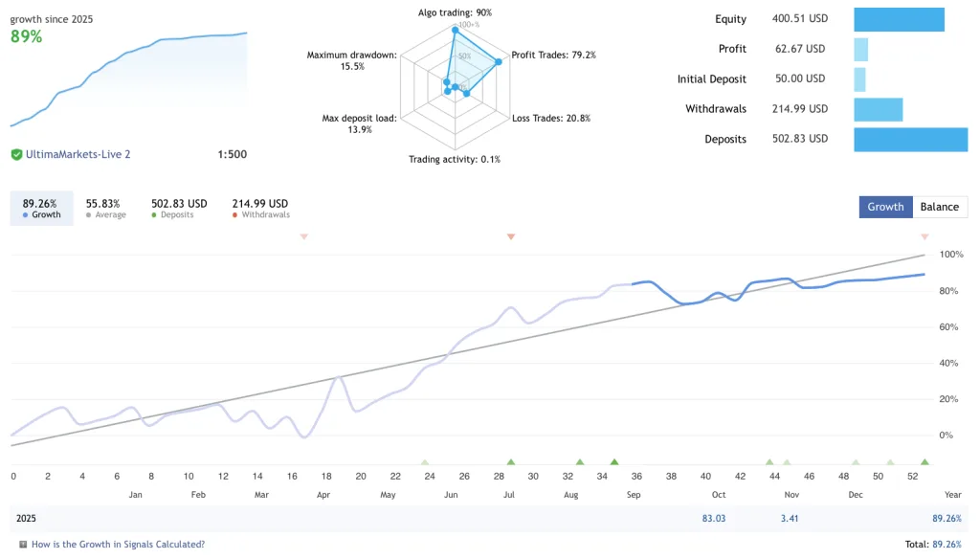Viewport: 980px width, 559px height.
Task: Click the Deposits bar in the equity panel
Action: coord(909,139)
